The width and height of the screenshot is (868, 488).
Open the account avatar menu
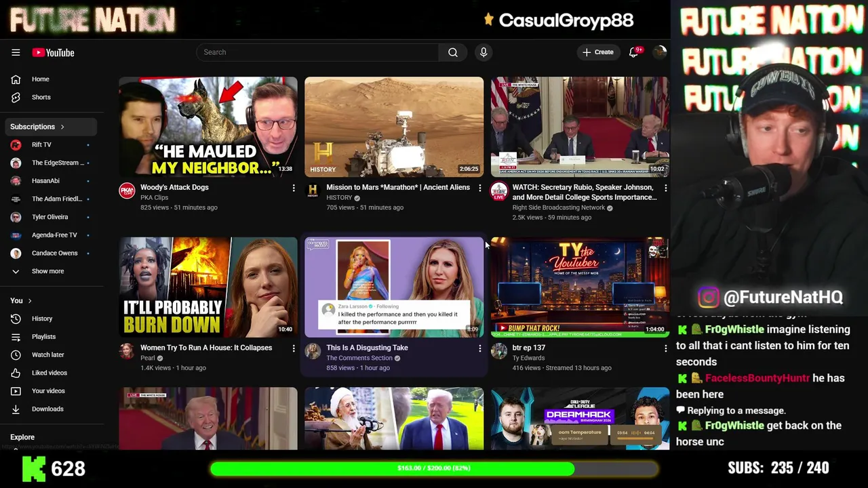(659, 52)
